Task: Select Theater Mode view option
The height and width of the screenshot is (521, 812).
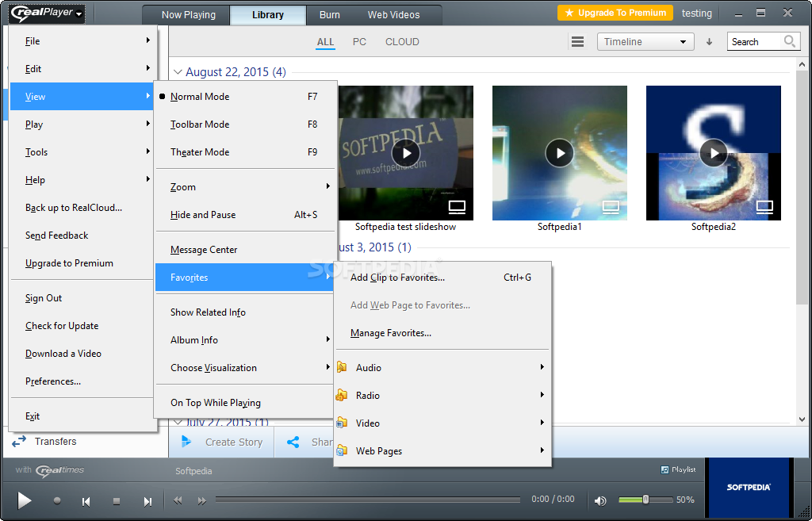Action: (246, 152)
